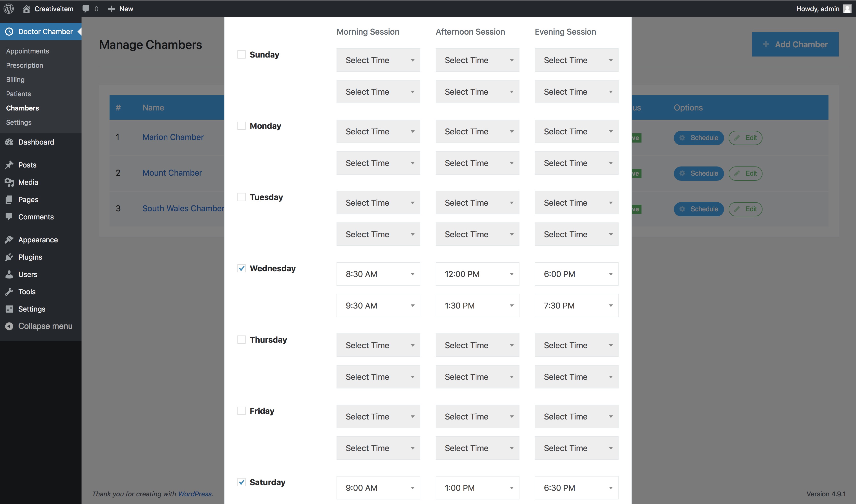Open Appointments submenu item
Screen dimensions: 856x504
(28, 51)
